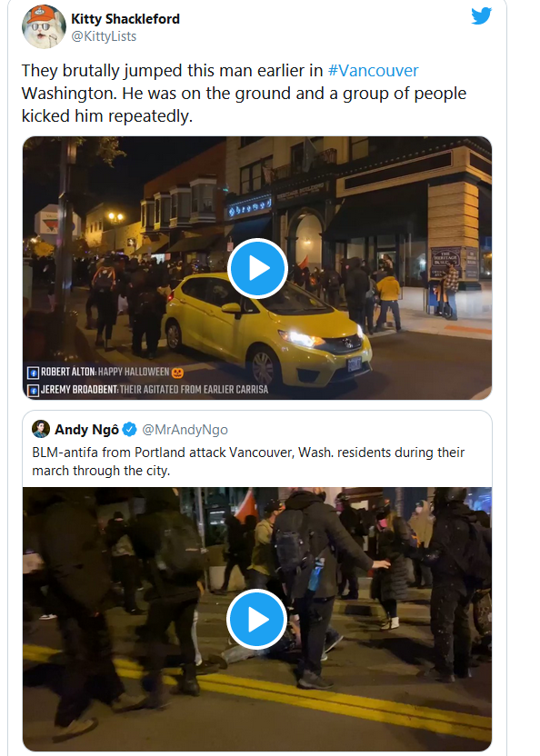Click the Jeremy Broadbent comment overlay text
540x756 pixels.
point(155,390)
